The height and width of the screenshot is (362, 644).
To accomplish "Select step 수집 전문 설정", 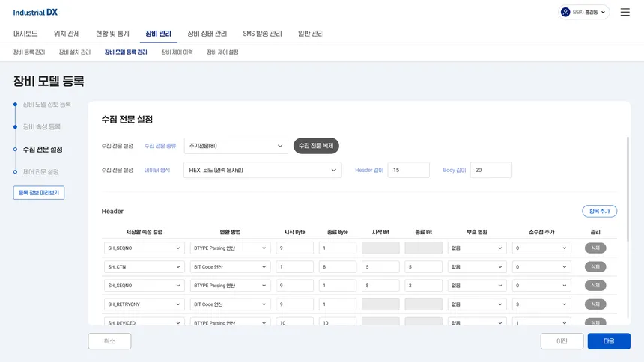I will [x=43, y=150].
